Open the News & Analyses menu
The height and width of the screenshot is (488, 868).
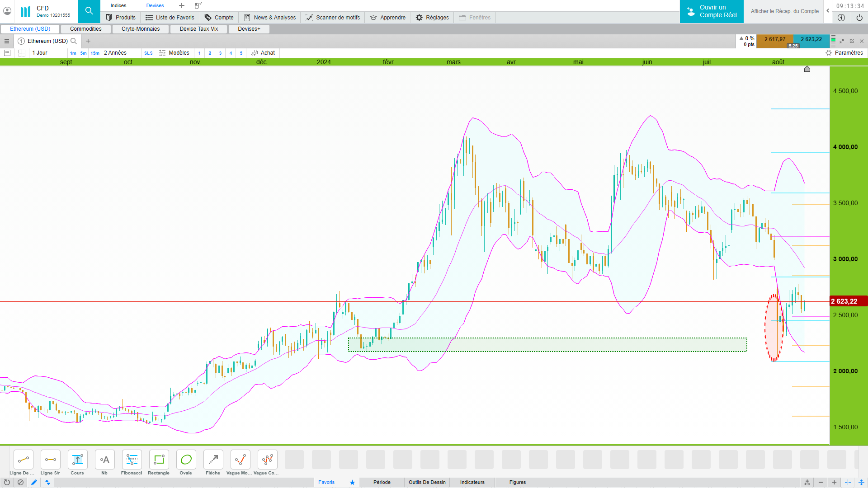click(x=270, y=18)
